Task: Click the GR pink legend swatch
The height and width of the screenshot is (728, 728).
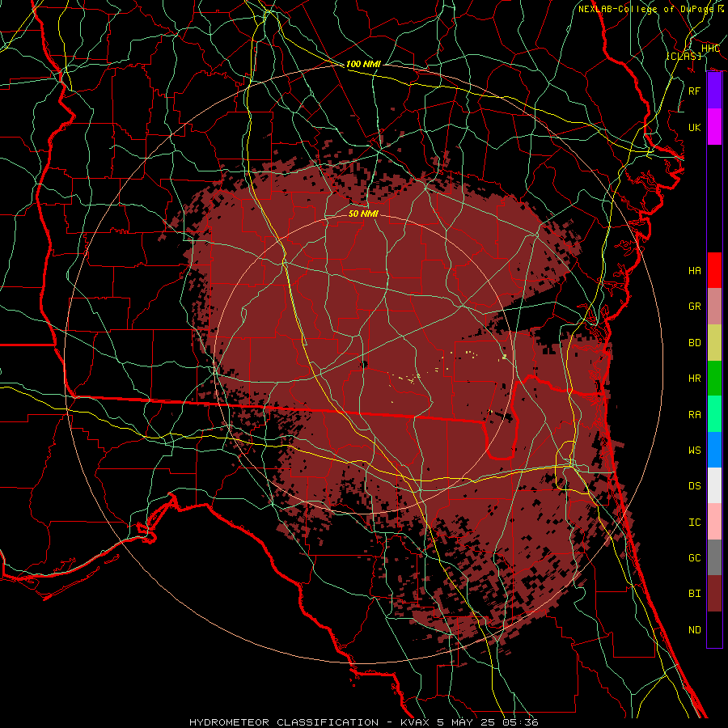Action: coord(714,307)
